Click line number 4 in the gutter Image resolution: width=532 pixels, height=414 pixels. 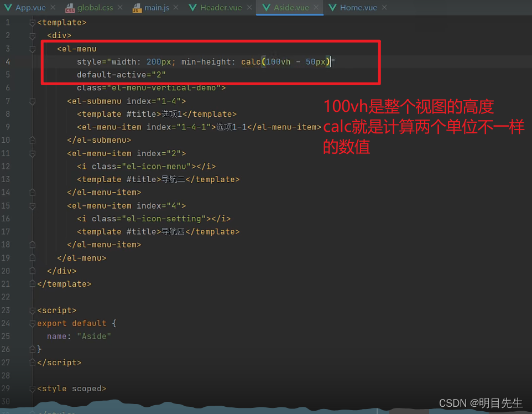click(8, 62)
